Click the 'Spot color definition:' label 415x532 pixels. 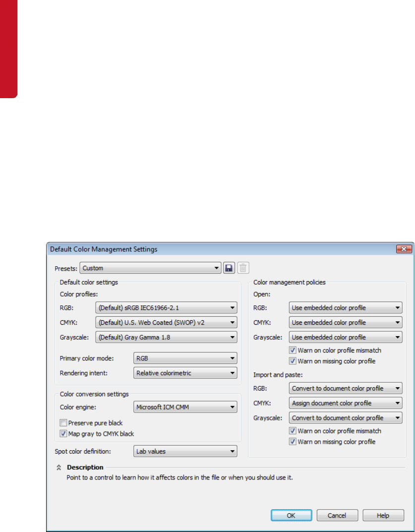coord(84,452)
